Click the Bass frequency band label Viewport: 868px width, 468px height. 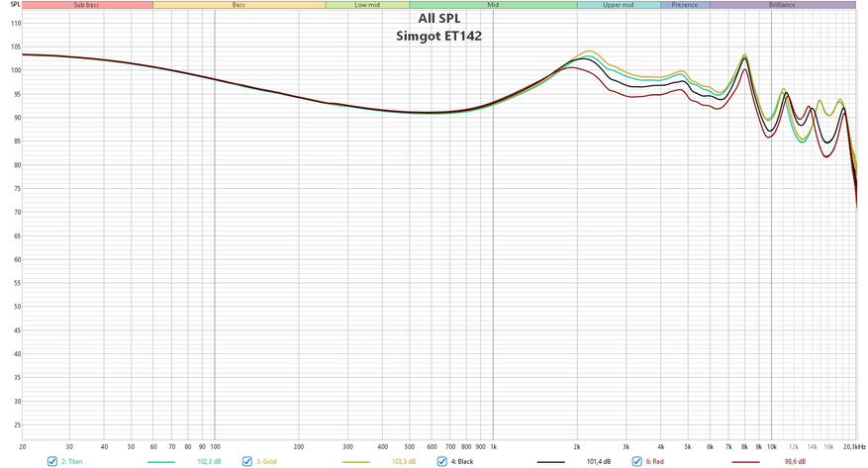tap(239, 5)
